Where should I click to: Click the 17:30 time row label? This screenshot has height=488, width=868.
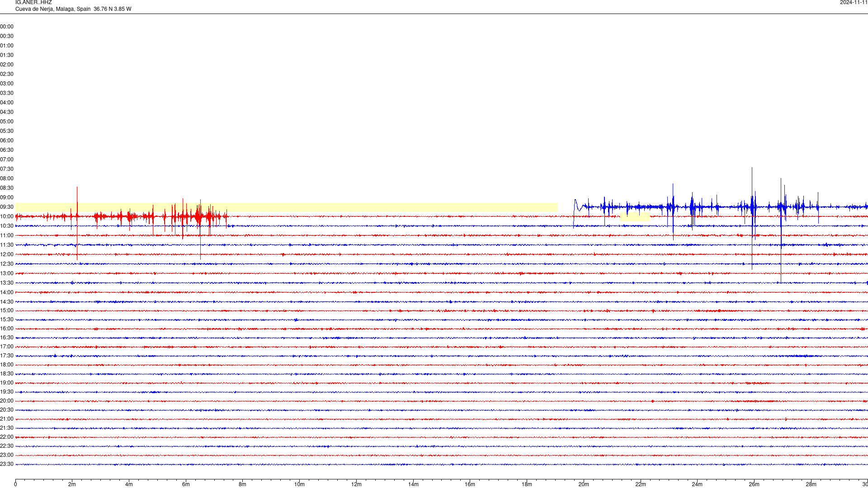tap(7, 356)
